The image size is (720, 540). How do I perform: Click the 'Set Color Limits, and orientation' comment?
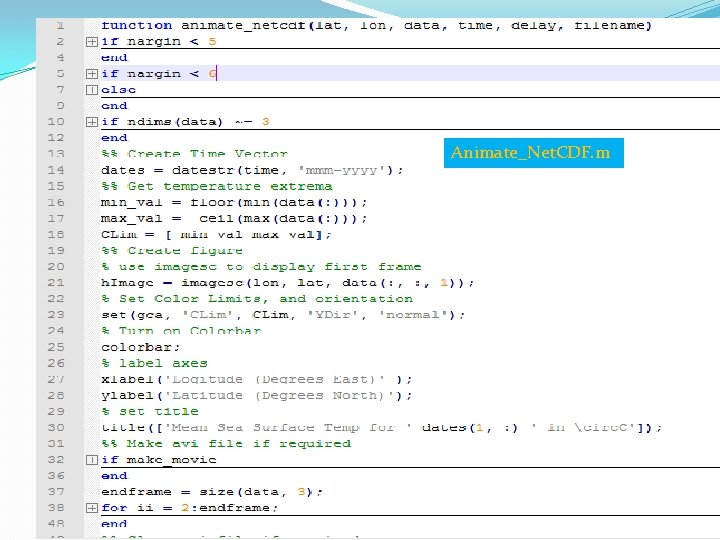coord(257,299)
